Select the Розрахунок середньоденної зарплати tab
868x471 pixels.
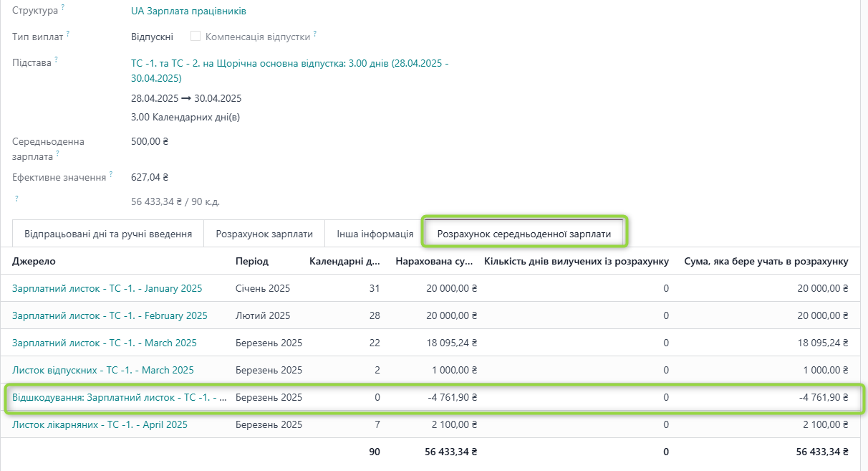(x=524, y=234)
